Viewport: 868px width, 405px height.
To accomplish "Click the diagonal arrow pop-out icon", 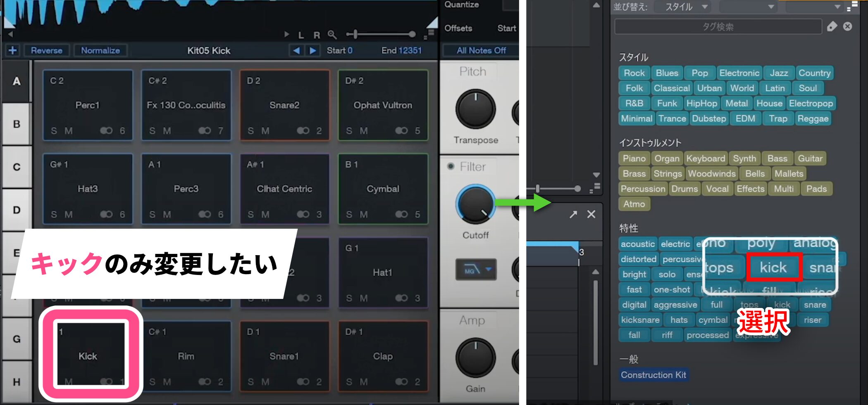I will (x=573, y=214).
